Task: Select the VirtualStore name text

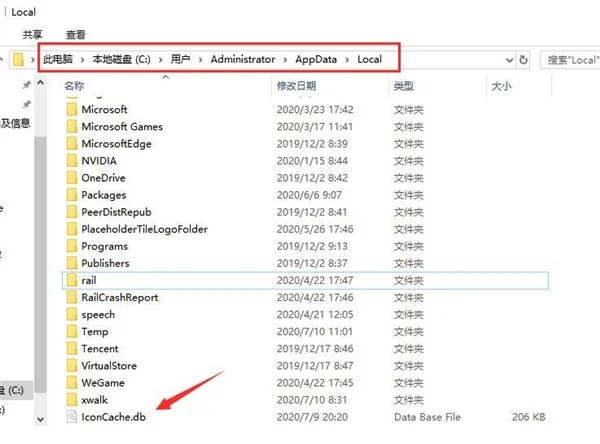Action: [109, 366]
